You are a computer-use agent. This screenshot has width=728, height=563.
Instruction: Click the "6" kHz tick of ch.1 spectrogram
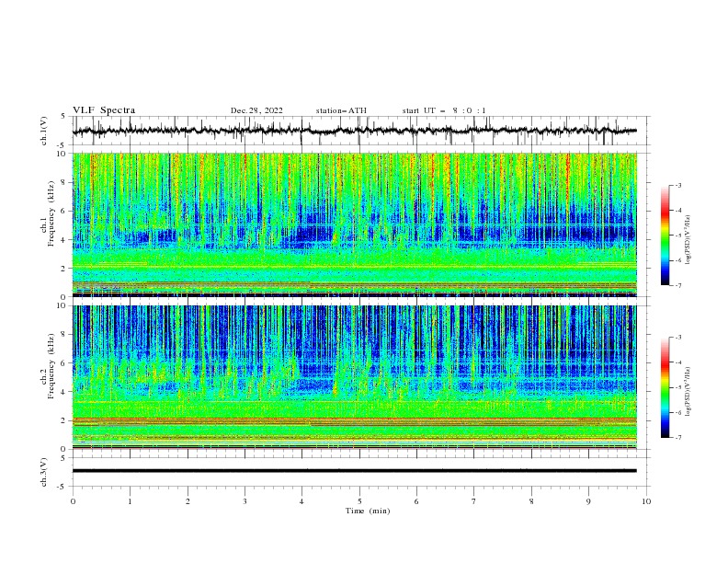[64, 212]
